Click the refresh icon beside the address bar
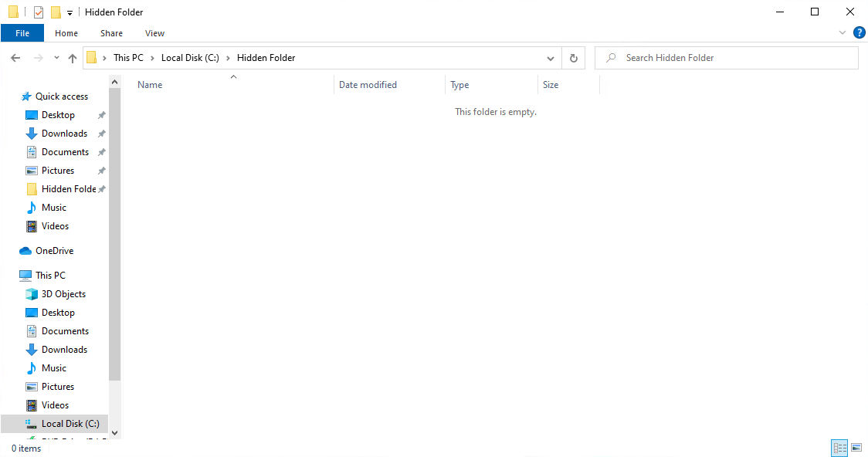The image size is (868, 457). pyautogui.click(x=572, y=57)
